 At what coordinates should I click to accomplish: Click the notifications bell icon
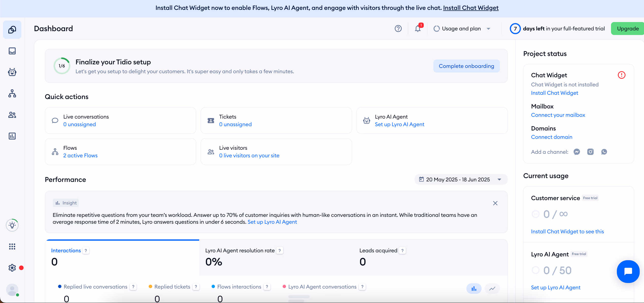coord(418,29)
